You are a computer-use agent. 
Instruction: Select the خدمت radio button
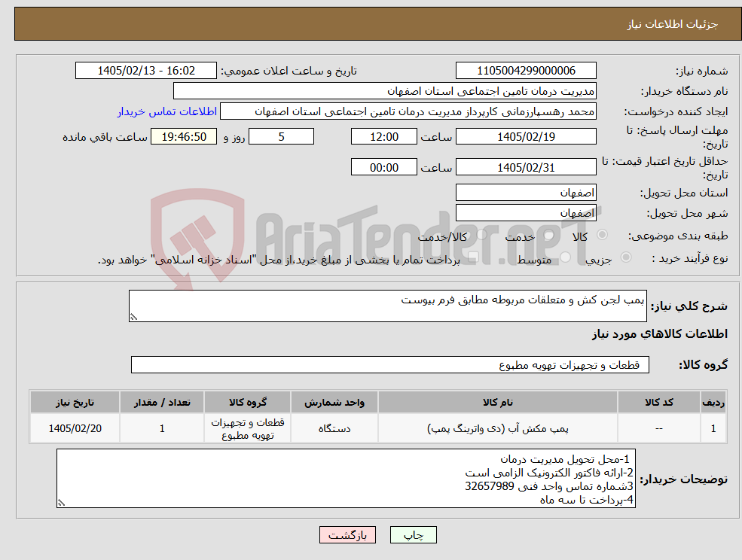[x=548, y=235]
